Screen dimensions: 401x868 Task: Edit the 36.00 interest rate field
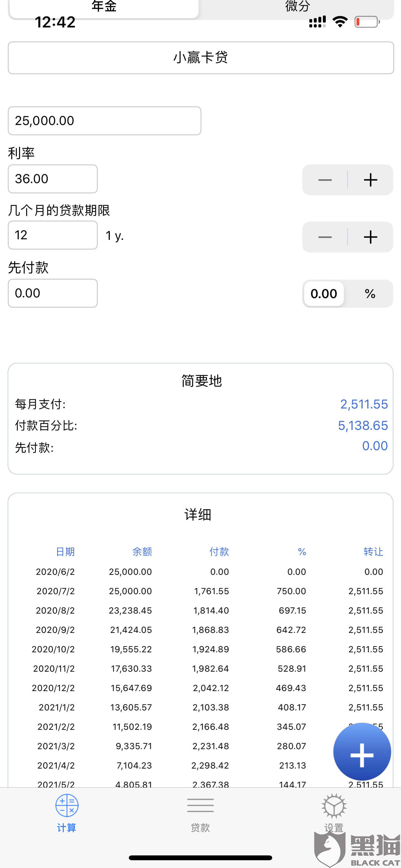[53, 179]
